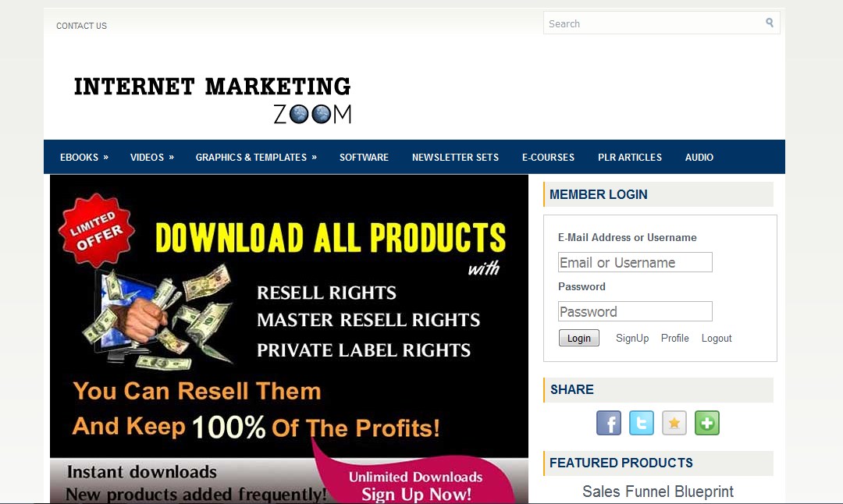The height and width of the screenshot is (504, 843).
Task: Open the SignUp link
Action: pos(632,338)
